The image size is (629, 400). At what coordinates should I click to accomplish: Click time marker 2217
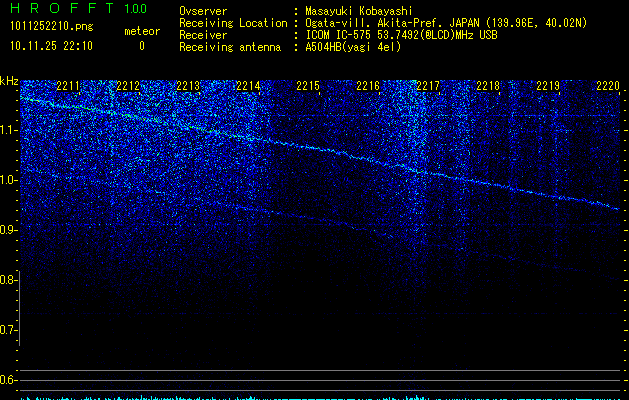428,86
